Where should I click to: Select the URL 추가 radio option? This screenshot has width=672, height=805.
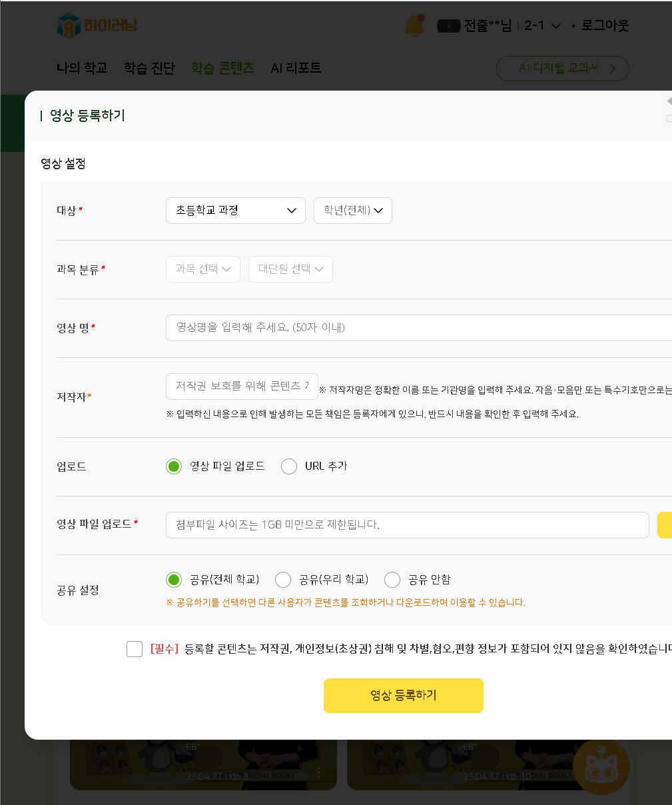(289, 466)
